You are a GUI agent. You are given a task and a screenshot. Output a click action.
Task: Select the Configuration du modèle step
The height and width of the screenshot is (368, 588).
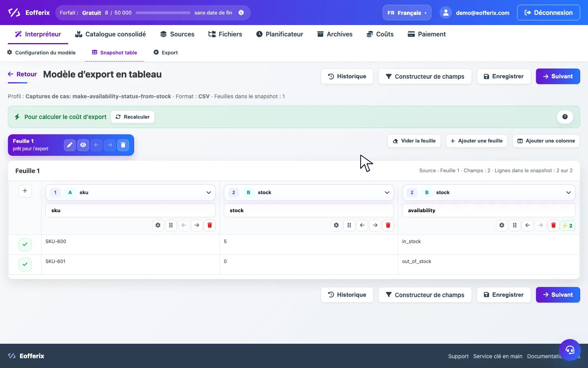[x=41, y=52]
